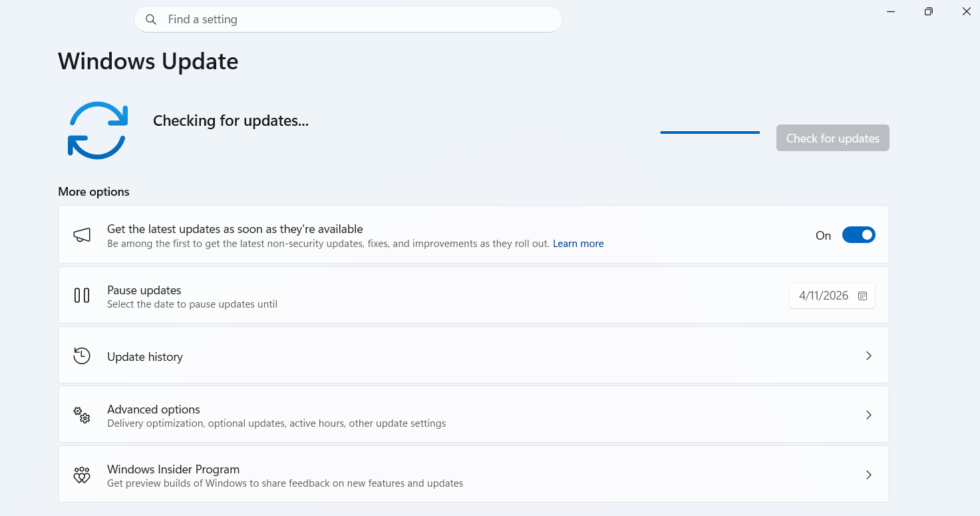The image size is (980, 516).
Task: Expand Update history with its chevron
Action: (x=868, y=356)
